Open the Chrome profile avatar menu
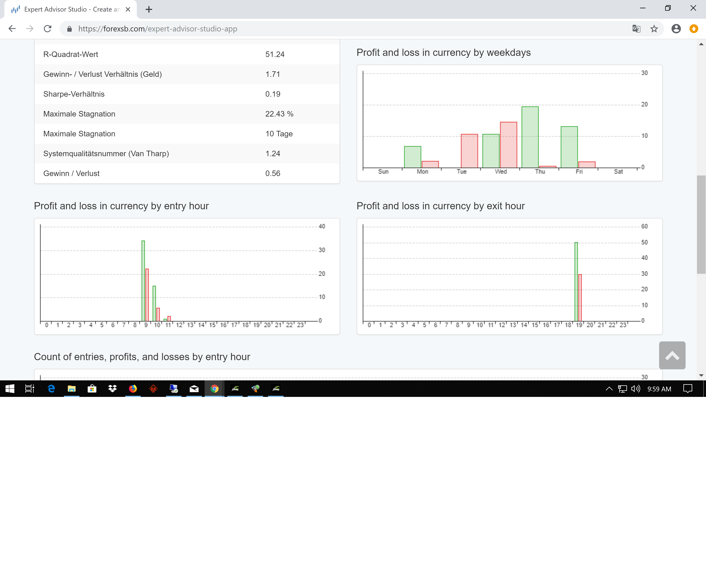The image size is (706, 588). point(676,29)
